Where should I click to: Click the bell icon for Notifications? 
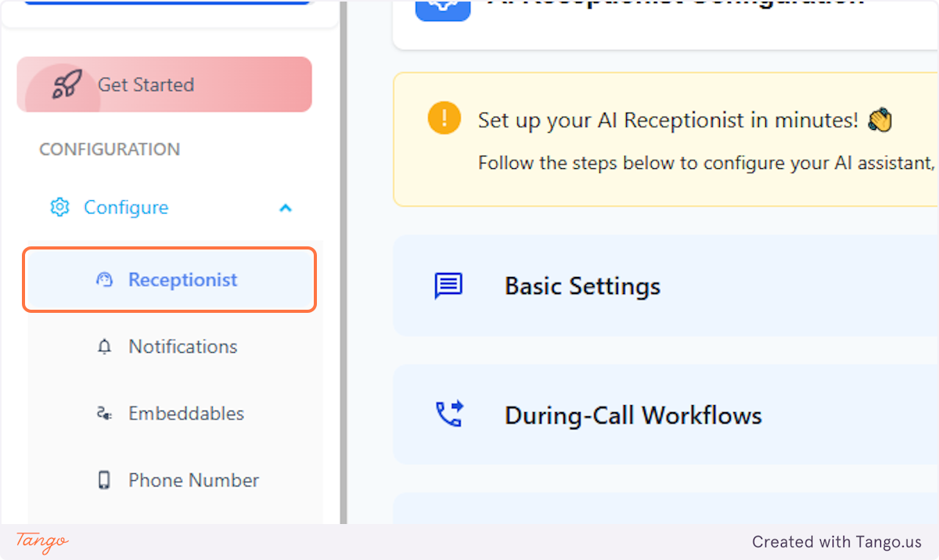[x=103, y=346]
